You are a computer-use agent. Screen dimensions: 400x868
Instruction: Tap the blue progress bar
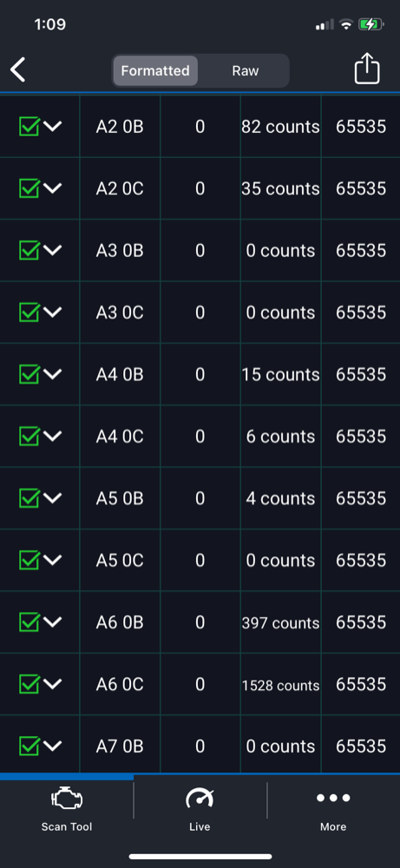coord(67,777)
